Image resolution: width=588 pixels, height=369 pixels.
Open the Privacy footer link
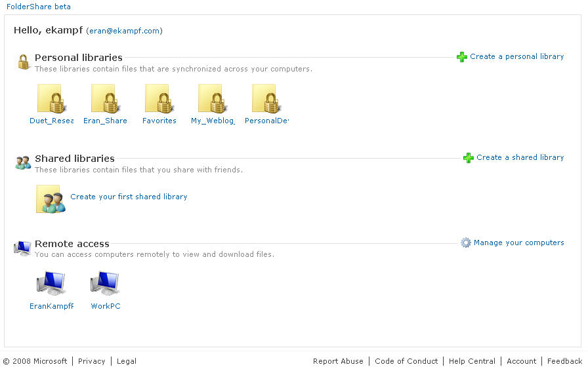pyautogui.click(x=91, y=361)
